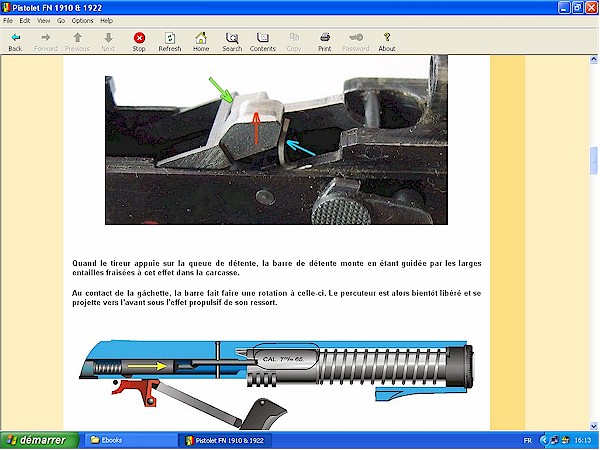
Task: Switch to Ebooks taskbar window
Action: [126, 440]
